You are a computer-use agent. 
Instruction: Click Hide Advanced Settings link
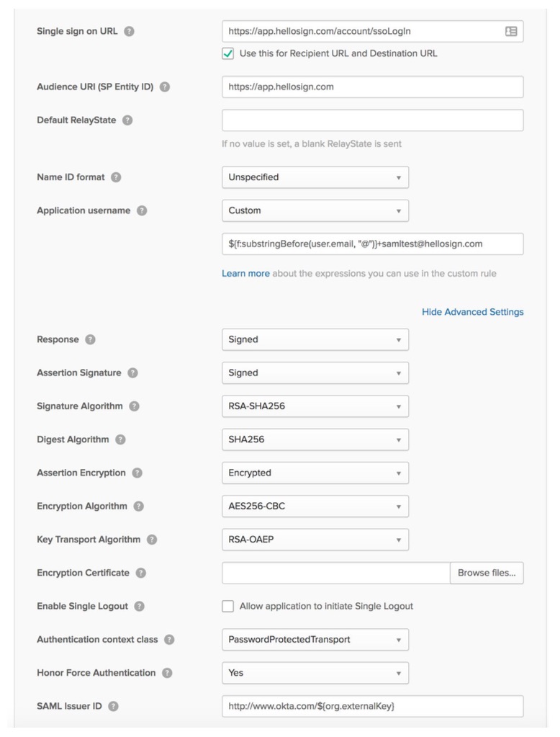[472, 312]
